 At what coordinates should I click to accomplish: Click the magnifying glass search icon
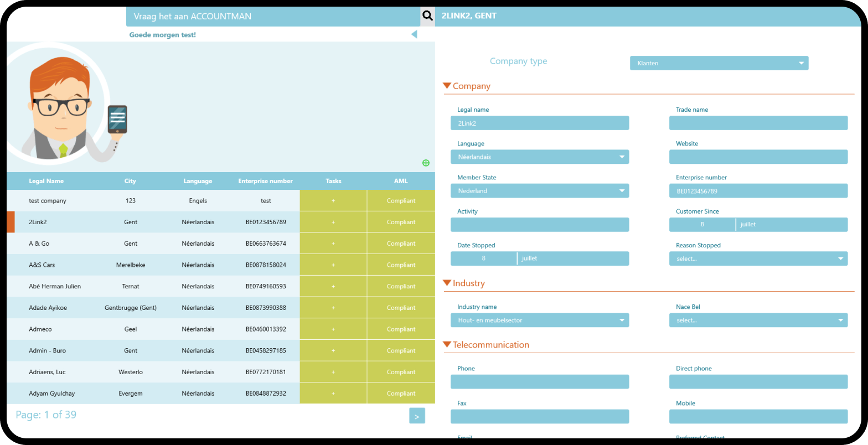pos(427,15)
